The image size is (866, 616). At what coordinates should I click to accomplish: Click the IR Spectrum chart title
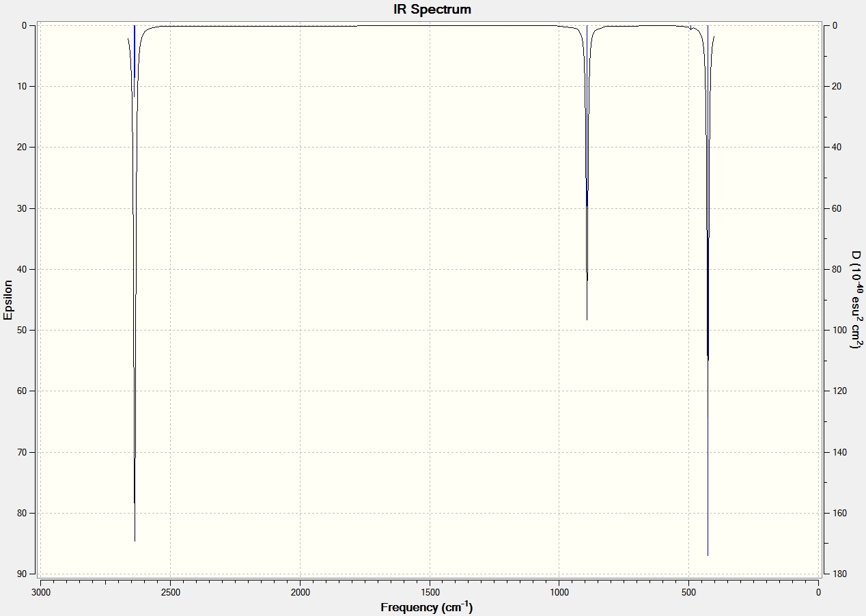tap(432, 10)
